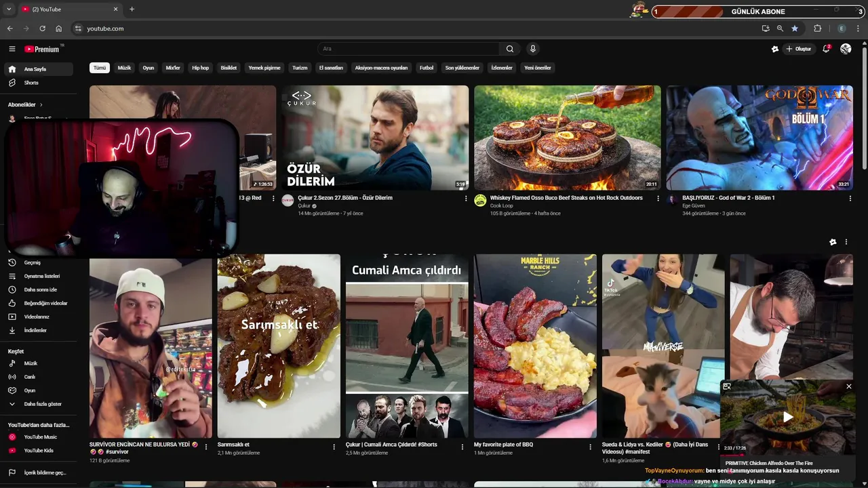Open options for SURVİVOR ENGİNCAN short
Screen dimensions: 868x488
point(206,447)
